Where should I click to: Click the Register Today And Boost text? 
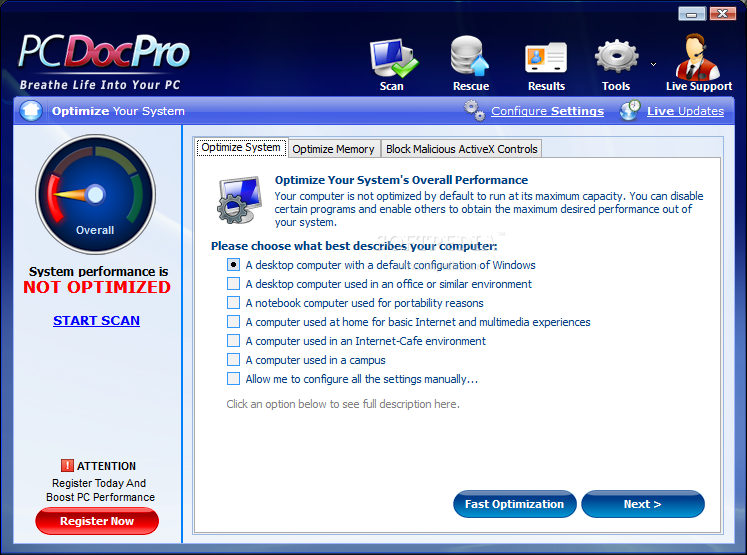(100, 490)
